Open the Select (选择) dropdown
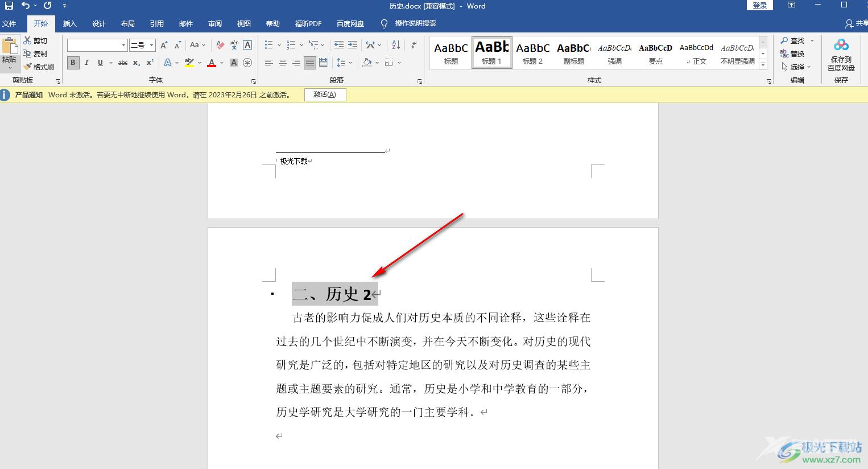 point(796,67)
